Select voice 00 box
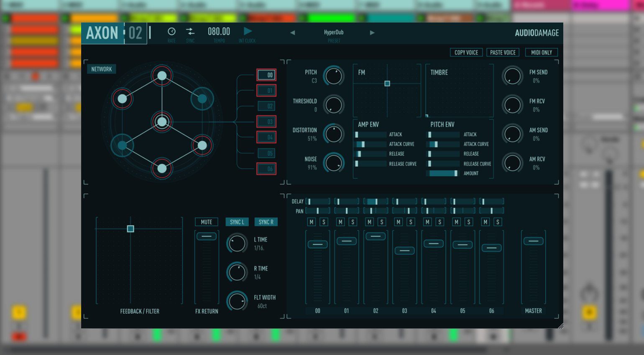Screen dimensions: 644x355 (266, 75)
